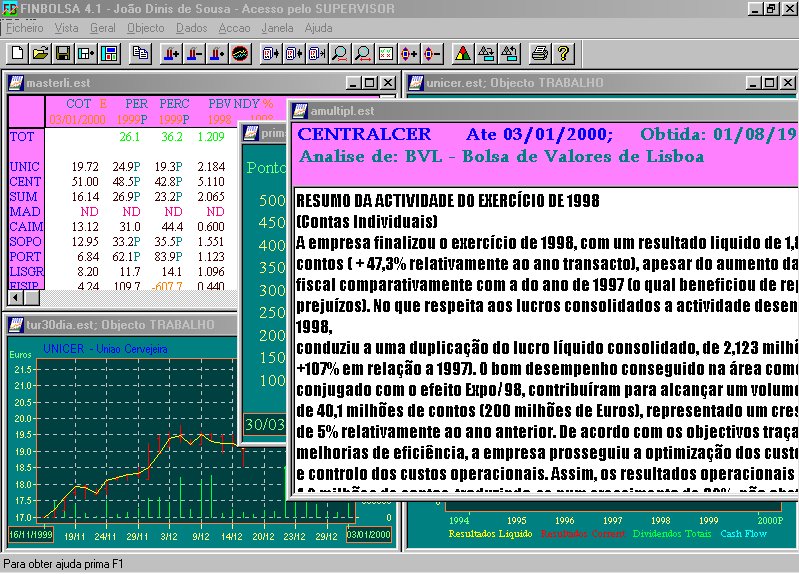799x574 pixels.
Task: Click the Resultados Liquido legend label
Action: (x=490, y=534)
